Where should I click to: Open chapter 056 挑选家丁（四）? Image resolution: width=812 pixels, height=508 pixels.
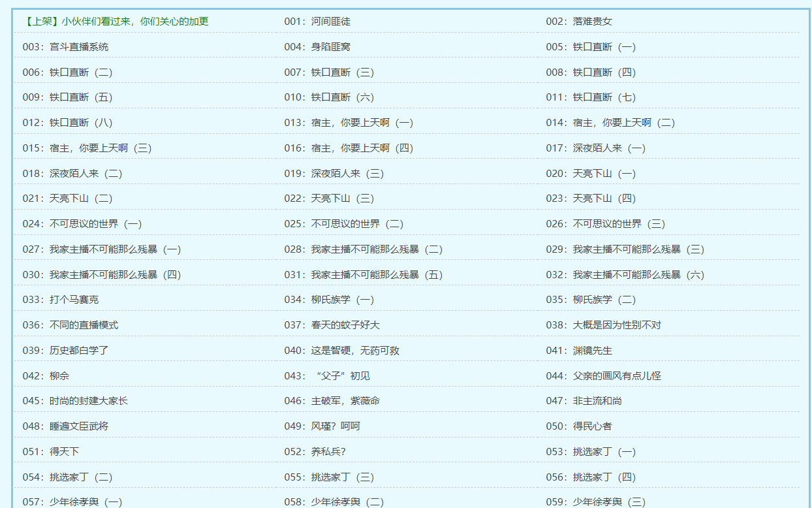[589, 477]
